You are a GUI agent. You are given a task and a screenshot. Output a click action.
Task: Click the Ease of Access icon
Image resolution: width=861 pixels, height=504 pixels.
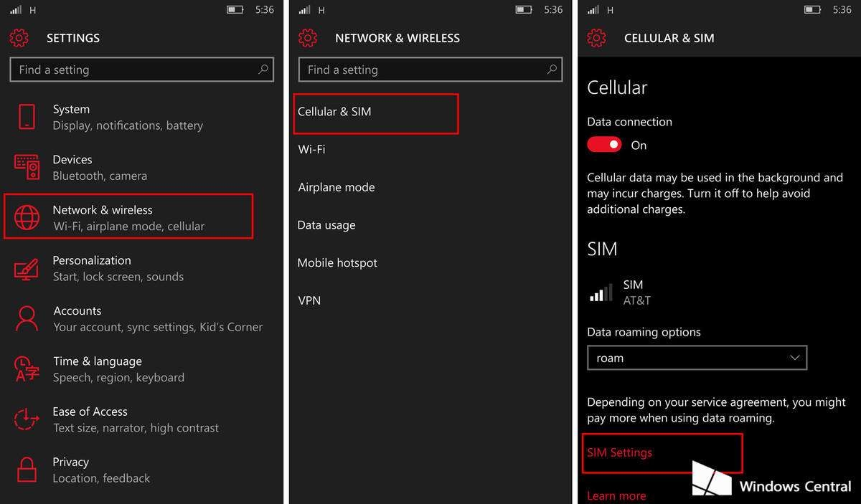pos(27,419)
